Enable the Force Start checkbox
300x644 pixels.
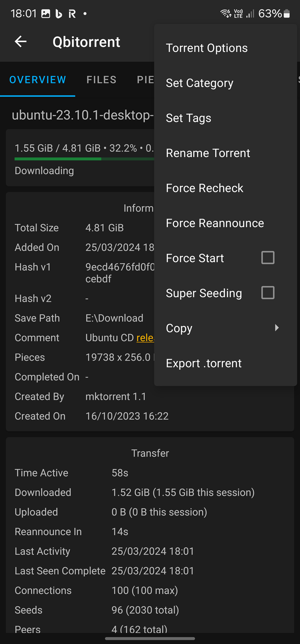tap(268, 258)
